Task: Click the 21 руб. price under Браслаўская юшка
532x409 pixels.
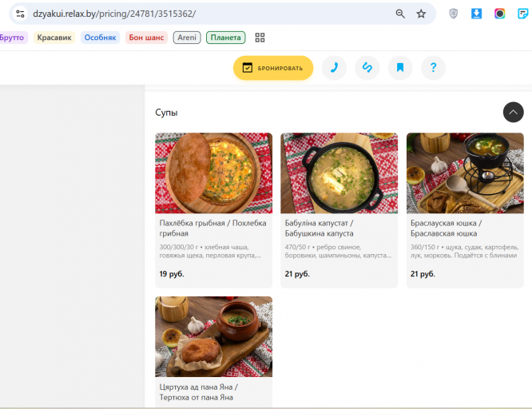Action: point(423,274)
